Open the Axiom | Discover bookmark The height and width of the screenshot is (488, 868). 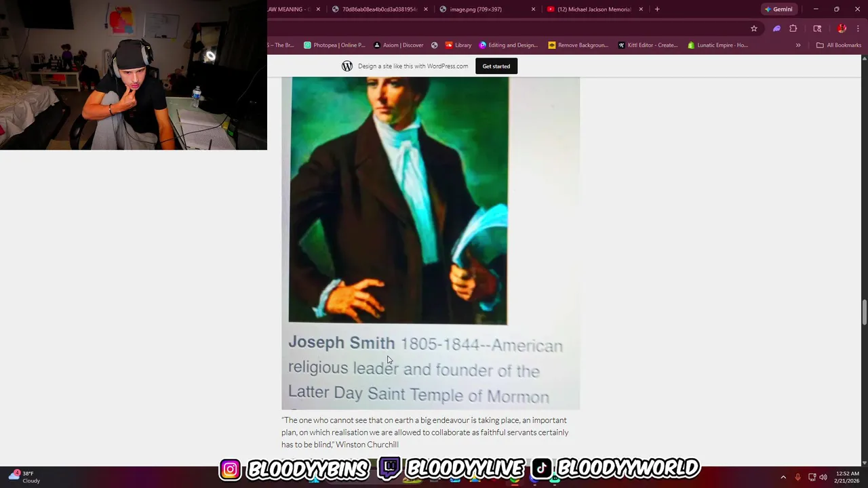coord(399,45)
